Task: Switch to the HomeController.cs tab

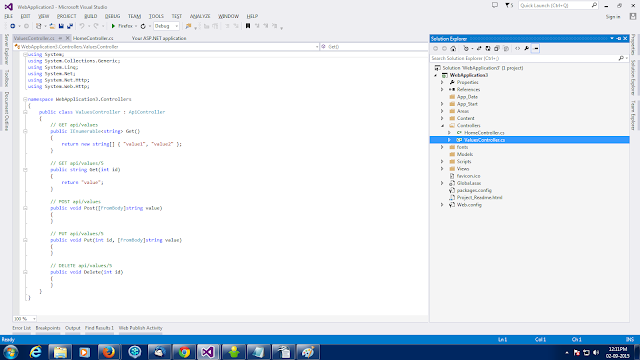Action: point(93,38)
